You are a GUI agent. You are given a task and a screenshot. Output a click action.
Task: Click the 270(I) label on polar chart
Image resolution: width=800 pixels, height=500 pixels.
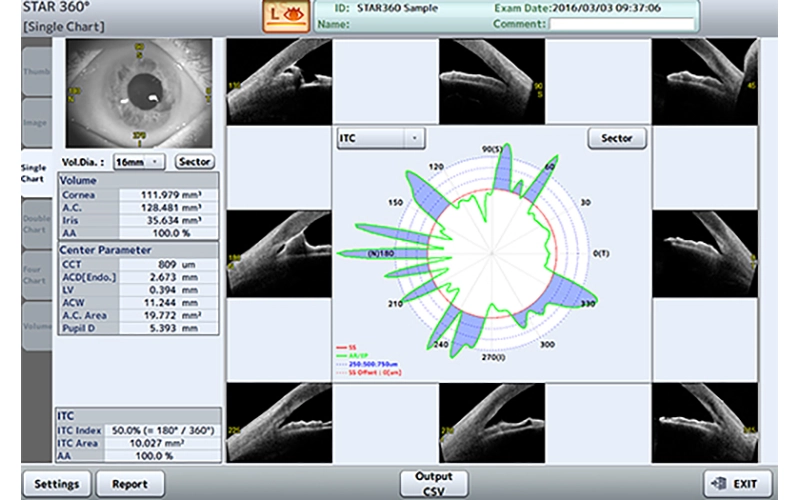coord(493,357)
